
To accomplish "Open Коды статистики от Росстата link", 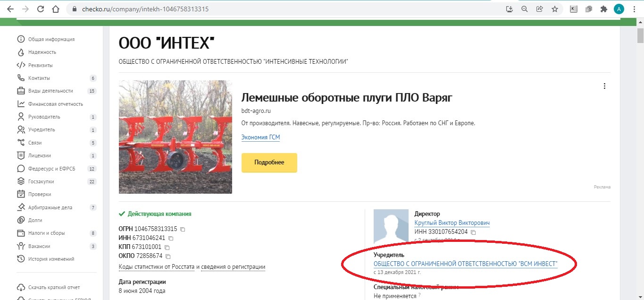I will 157,267.
